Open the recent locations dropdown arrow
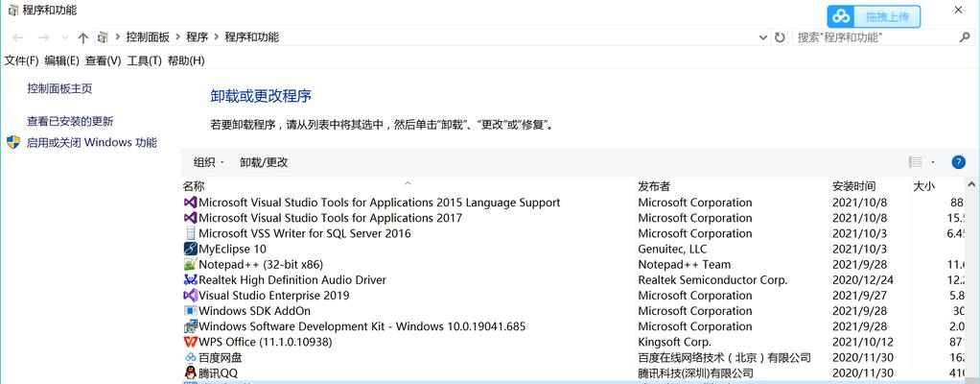980x384 pixels. tap(65, 38)
